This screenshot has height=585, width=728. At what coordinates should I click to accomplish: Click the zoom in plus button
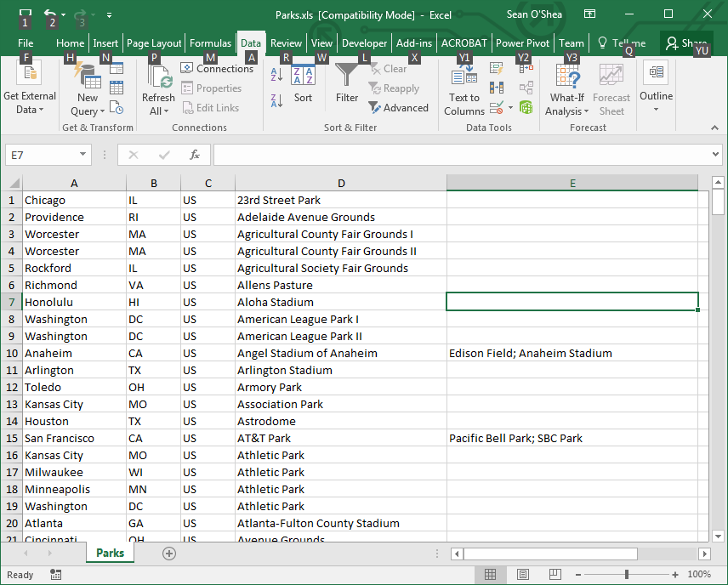click(x=675, y=575)
